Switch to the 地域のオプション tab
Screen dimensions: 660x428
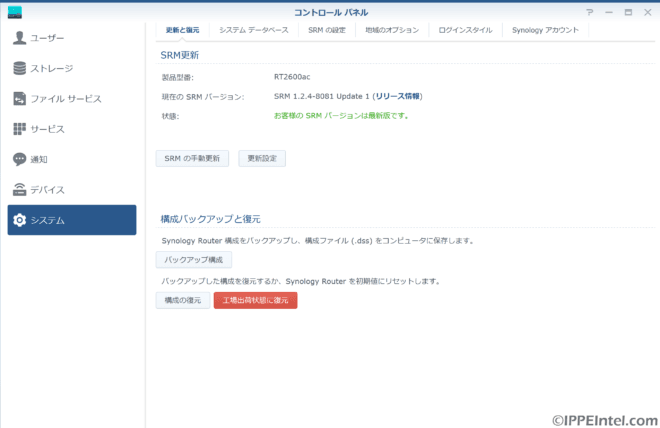point(392,30)
